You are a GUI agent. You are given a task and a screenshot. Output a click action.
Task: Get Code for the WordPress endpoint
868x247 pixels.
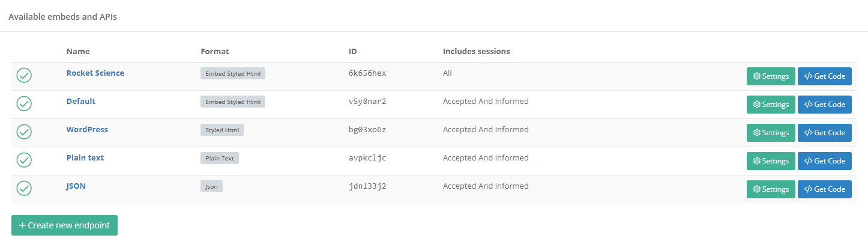pos(824,133)
